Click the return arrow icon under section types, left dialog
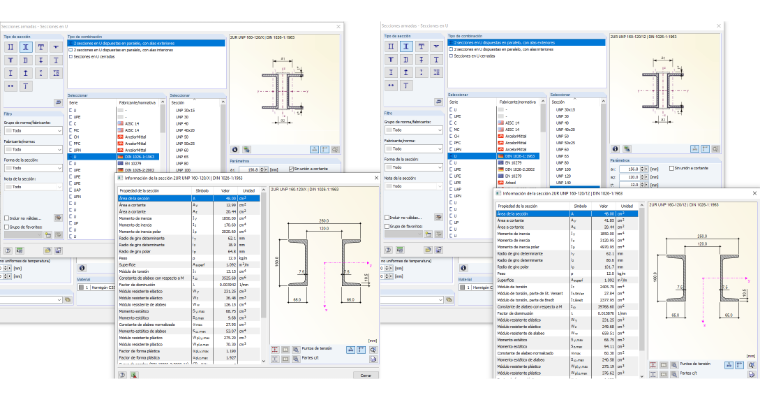This screenshot has height=400, width=760. coord(58,102)
